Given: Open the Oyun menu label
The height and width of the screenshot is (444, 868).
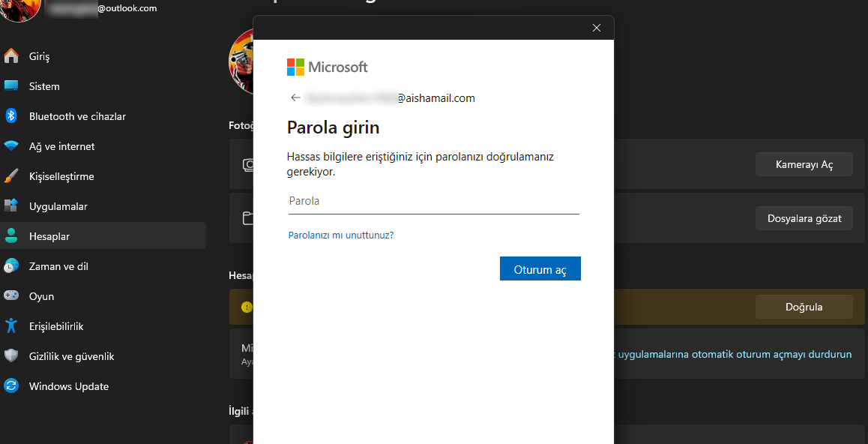Looking at the screenshot, I should pos(41,296).
